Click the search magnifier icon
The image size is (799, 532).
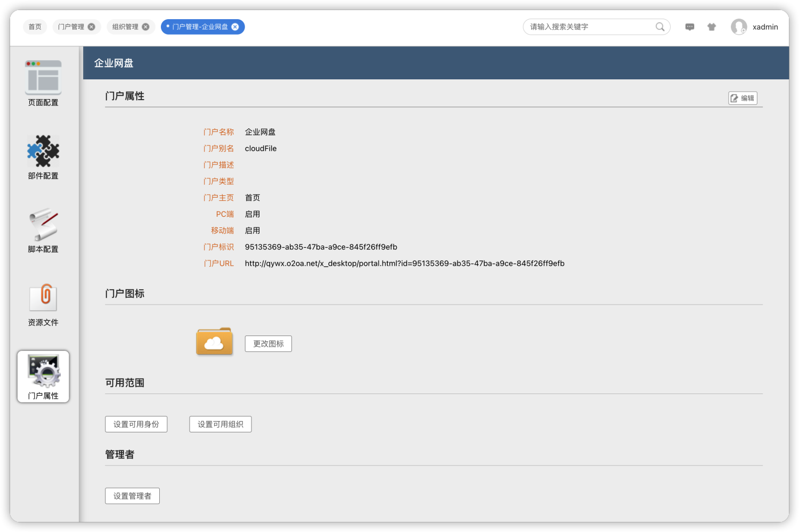pyautogui.click(x=659, y=27)
